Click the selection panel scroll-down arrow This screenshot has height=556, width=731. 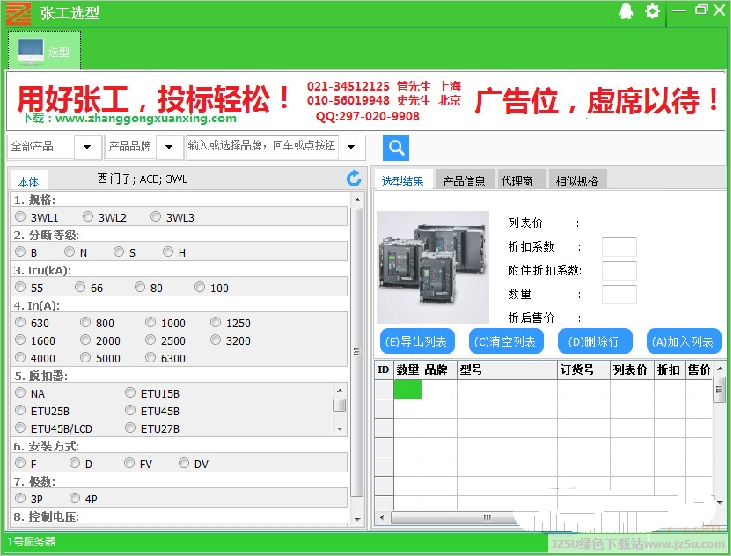click(357, 519)
